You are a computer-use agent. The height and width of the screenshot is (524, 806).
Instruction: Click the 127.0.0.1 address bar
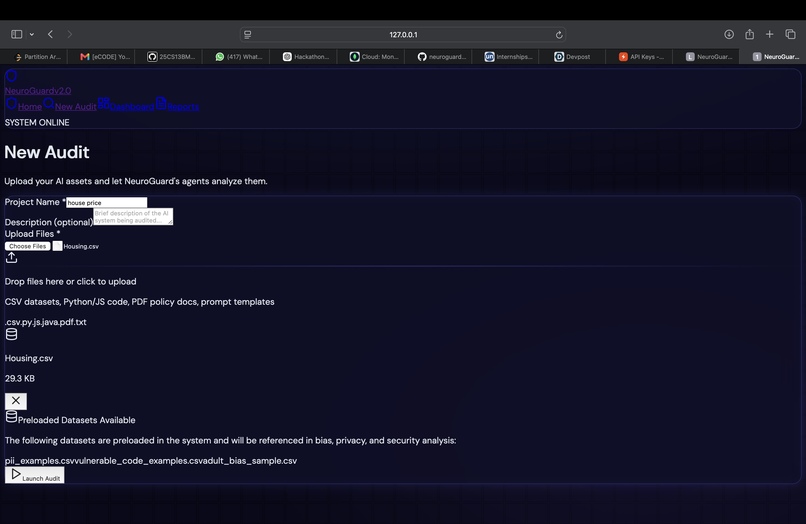(x=403, y=34)
